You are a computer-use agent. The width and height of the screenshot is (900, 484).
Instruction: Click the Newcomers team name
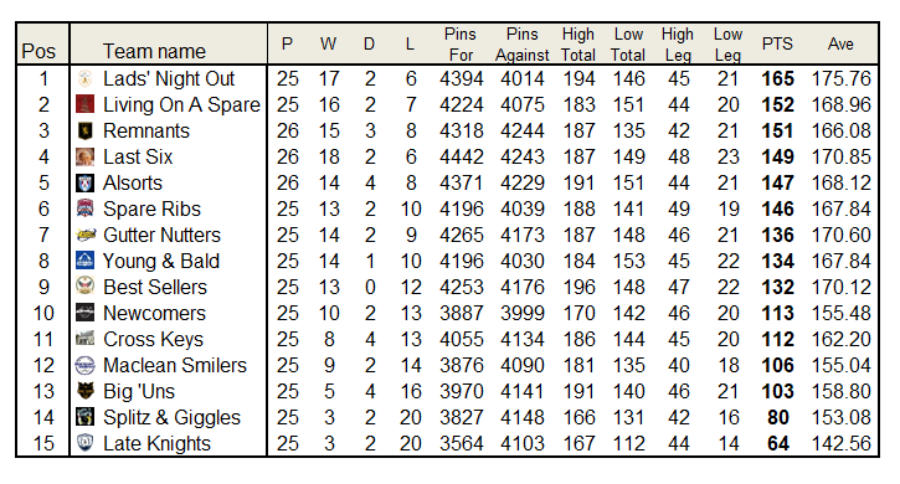(154, 313)
